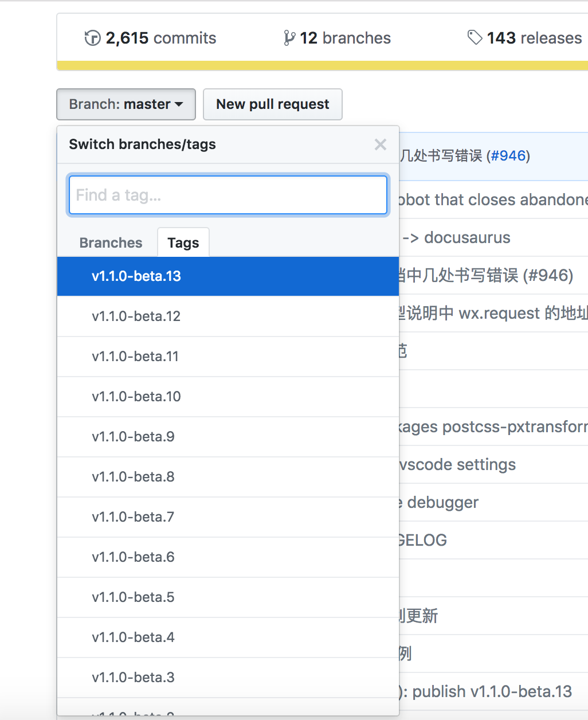Select tag v1.1.0-beta.5

[x=228, y=597]
